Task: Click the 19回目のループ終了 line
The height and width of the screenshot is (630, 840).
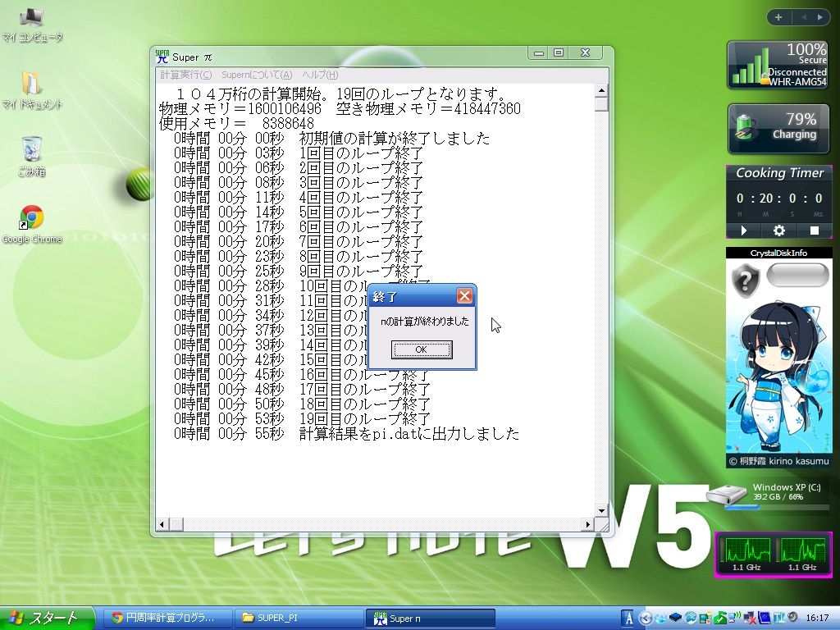Action: 302,418
